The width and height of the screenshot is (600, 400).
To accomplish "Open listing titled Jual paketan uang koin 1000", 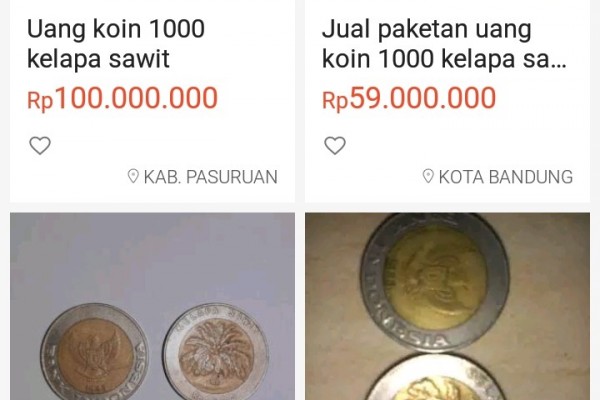I will tap(444, 44).
